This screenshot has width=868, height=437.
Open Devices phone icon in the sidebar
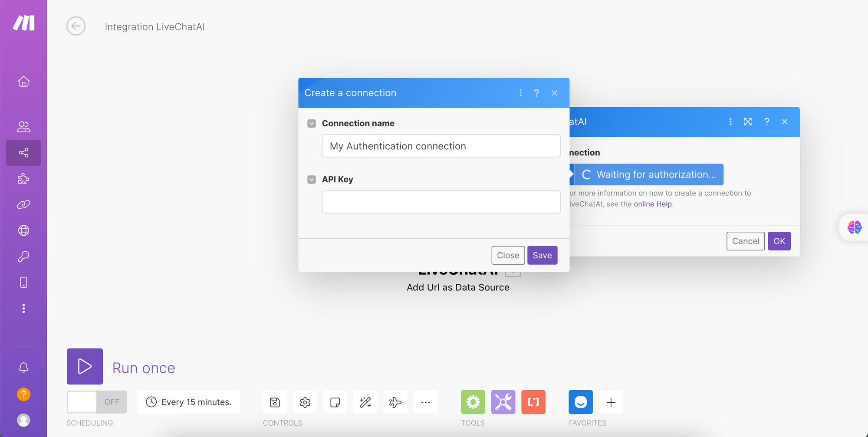tap(23, 283)
